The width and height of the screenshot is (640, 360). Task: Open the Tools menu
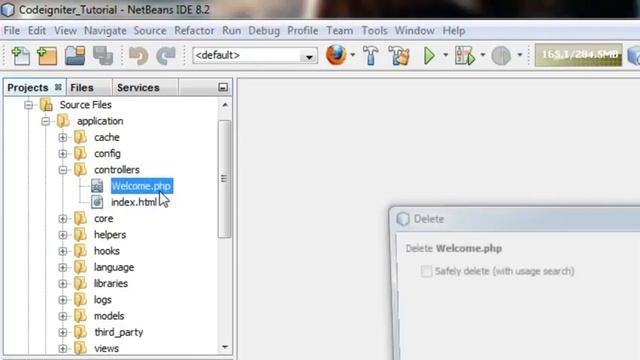374,31
